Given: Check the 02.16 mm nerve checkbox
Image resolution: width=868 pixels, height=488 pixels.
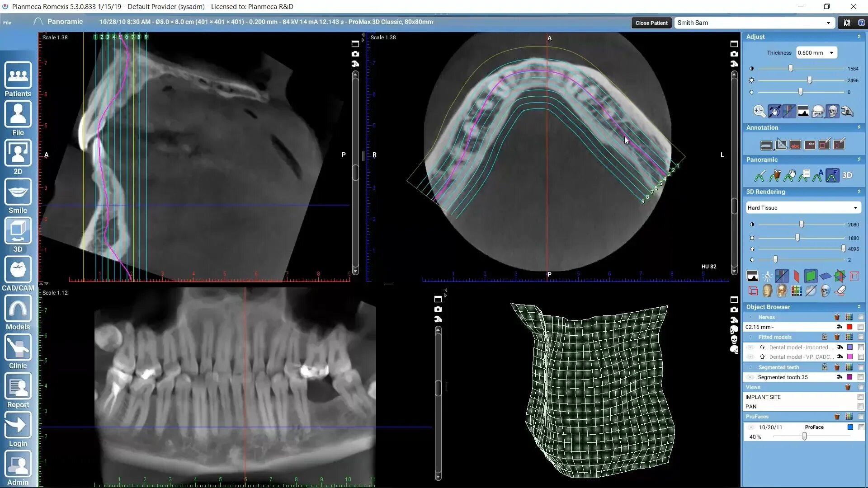Looking at the screenshot, I should [861, 327].
